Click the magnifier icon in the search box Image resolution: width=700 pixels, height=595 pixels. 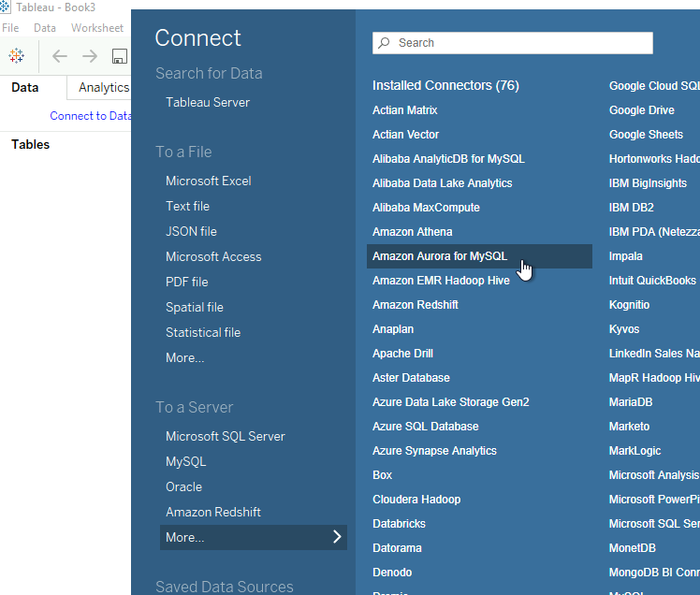click(x=384, y=43)
